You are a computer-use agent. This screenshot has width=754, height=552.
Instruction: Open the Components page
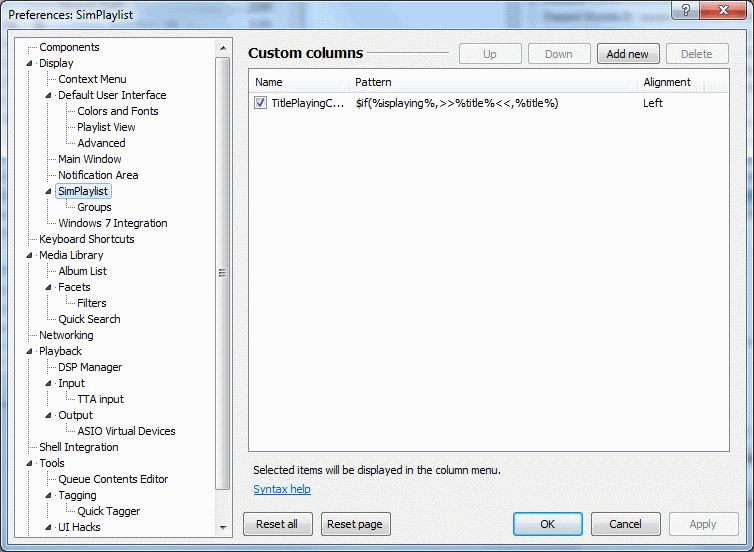click(69, 47)
